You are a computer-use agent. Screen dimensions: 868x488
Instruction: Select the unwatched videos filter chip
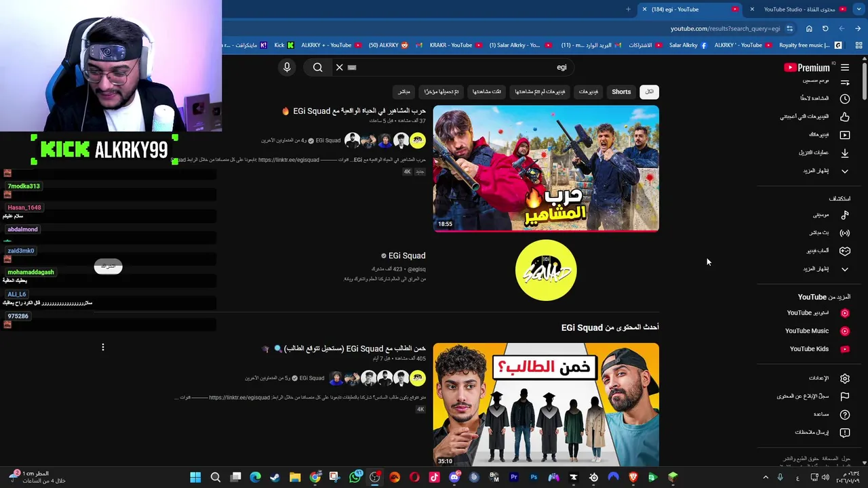click(x=540, y=91)
